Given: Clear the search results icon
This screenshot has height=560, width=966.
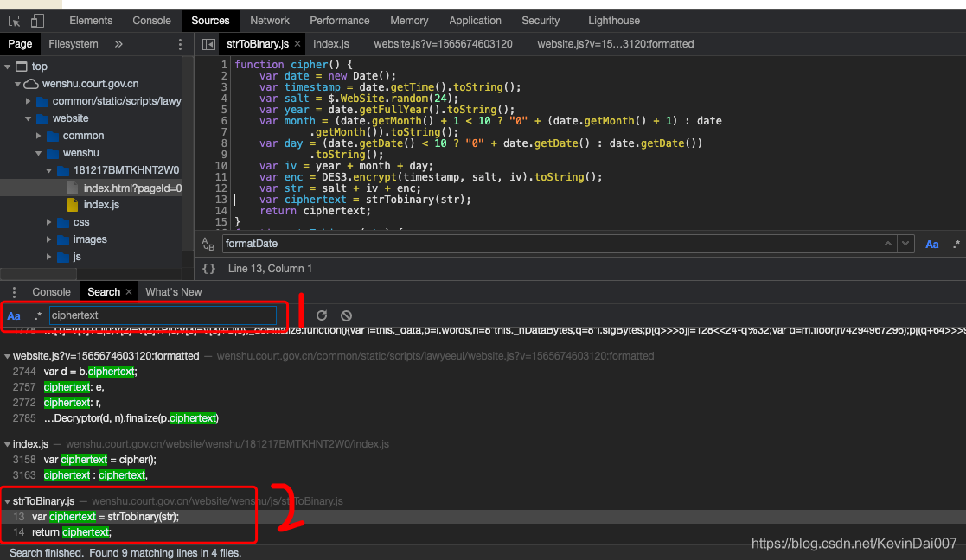Looking at the screenshot, I should 346,315.
